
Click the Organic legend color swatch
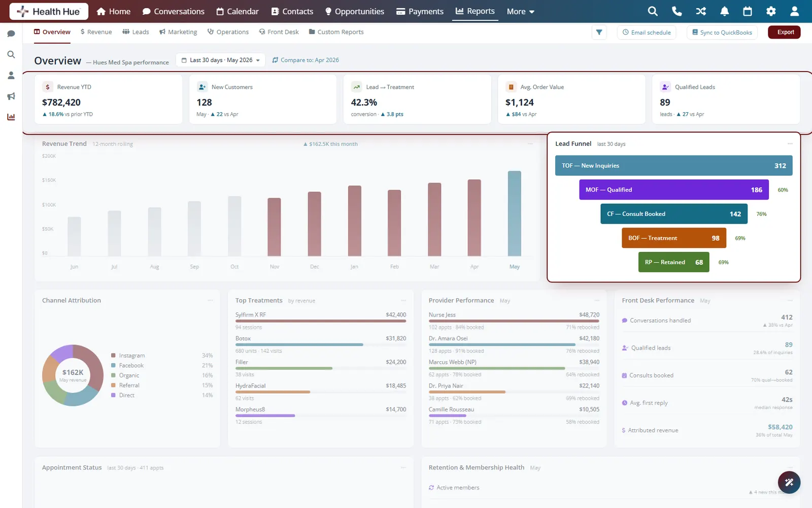click(114, 375)
